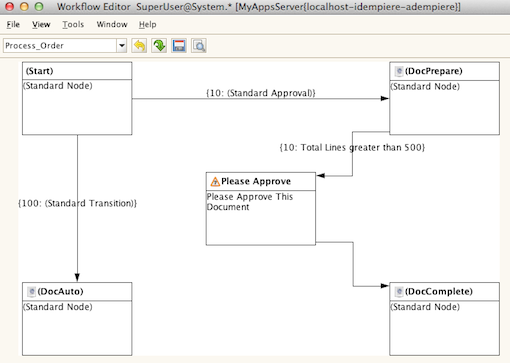The image size is (510, 363).
Task: Click the save disk toolbar icon
Action: [x=179, y=46]
